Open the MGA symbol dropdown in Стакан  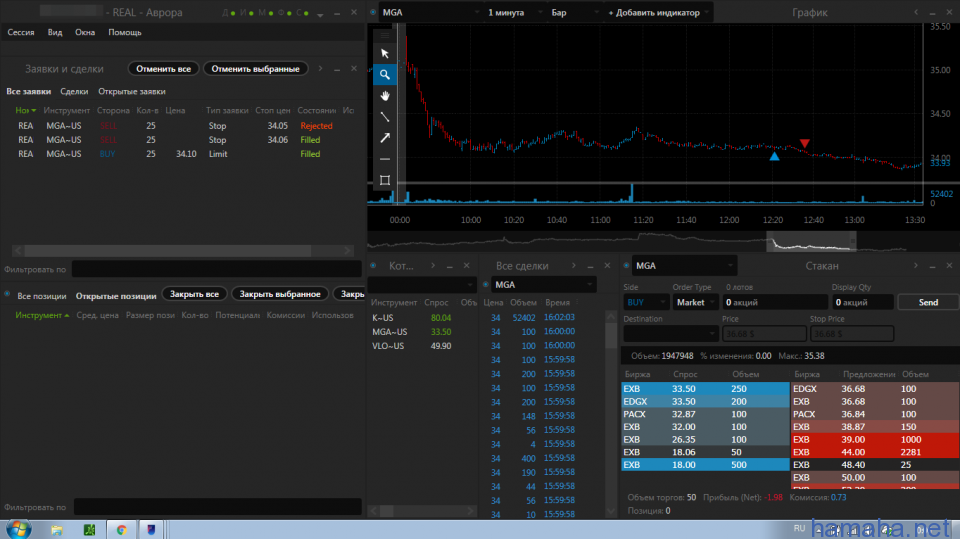(x=684, y=266)
